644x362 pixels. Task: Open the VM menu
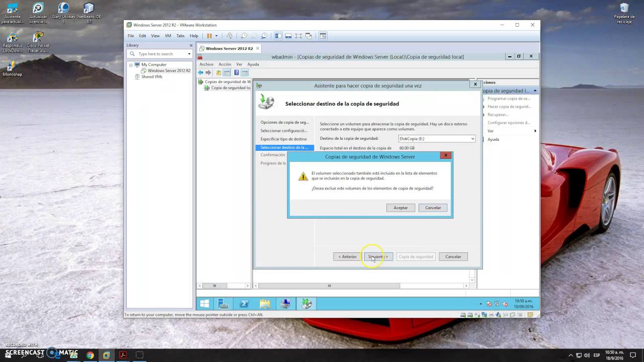click(168, 36)
